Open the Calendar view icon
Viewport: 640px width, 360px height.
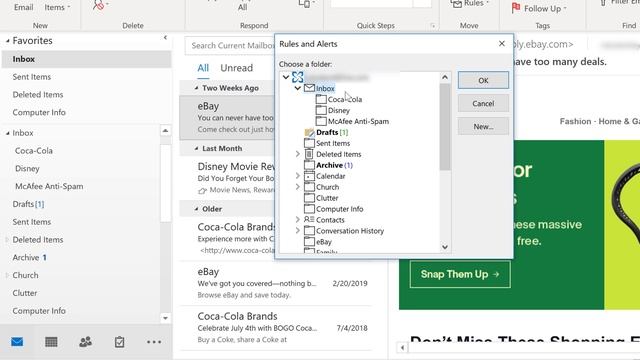point(51,342)
